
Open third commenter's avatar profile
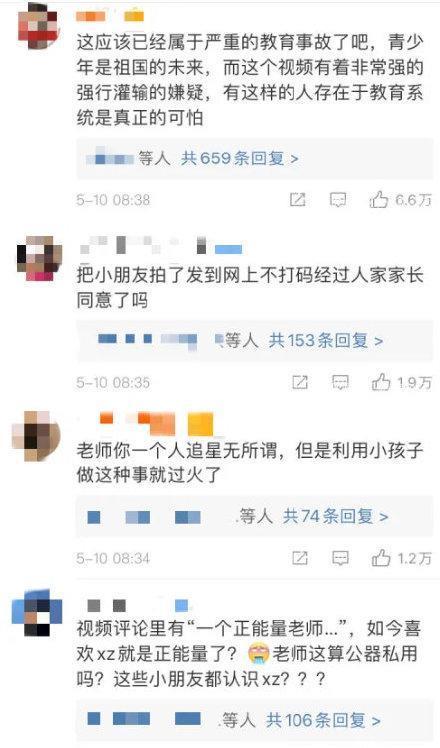36,437
